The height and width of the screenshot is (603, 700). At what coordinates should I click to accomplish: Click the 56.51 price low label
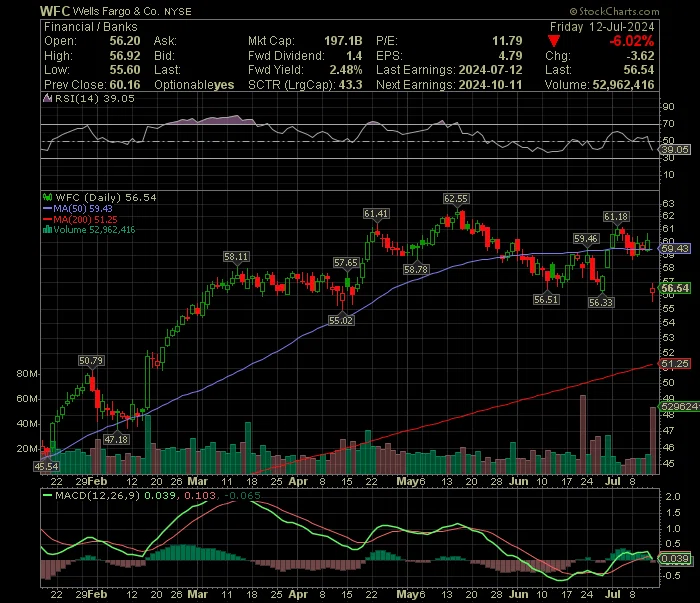[546, 299]
